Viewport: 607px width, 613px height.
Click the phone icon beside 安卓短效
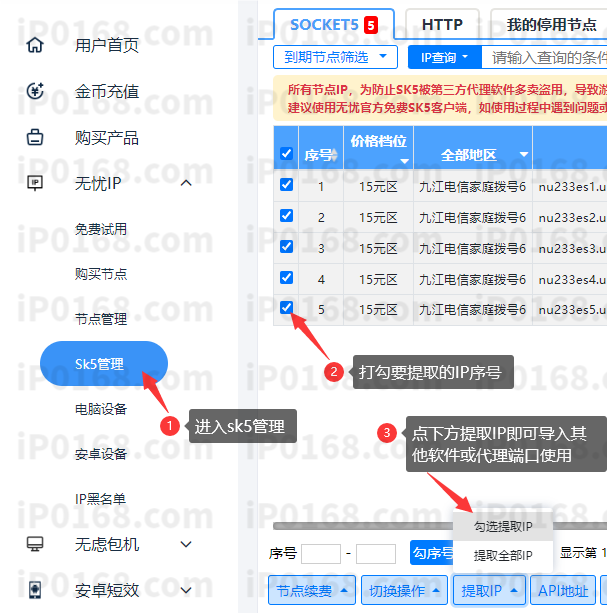coord(35,589)
